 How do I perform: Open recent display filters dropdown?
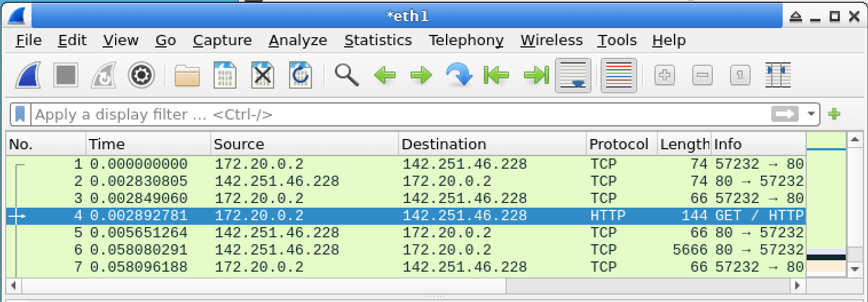[x=811, y=114]
